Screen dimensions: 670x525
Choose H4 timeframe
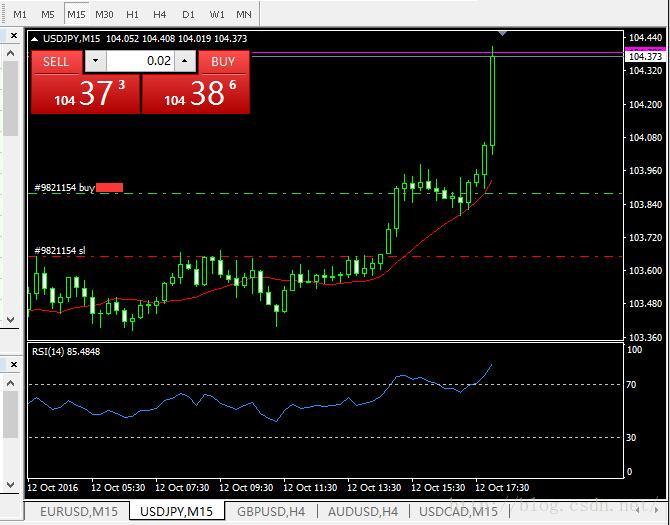click(x=159, y=14)
